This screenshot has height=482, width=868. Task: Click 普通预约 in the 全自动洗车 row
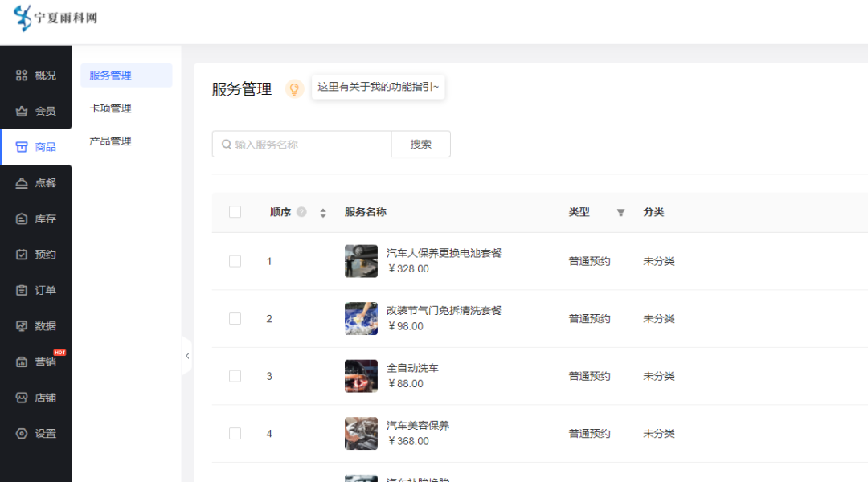[x=590, y=376]
